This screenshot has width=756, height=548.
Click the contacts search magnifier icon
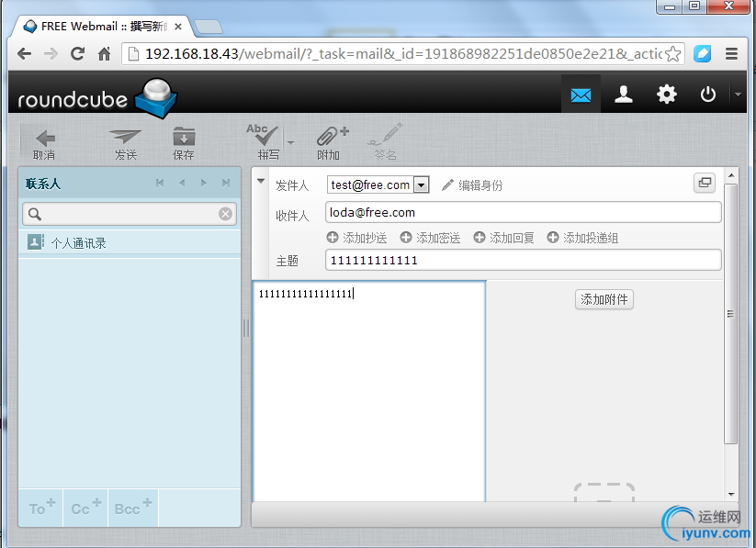point(35,214)
